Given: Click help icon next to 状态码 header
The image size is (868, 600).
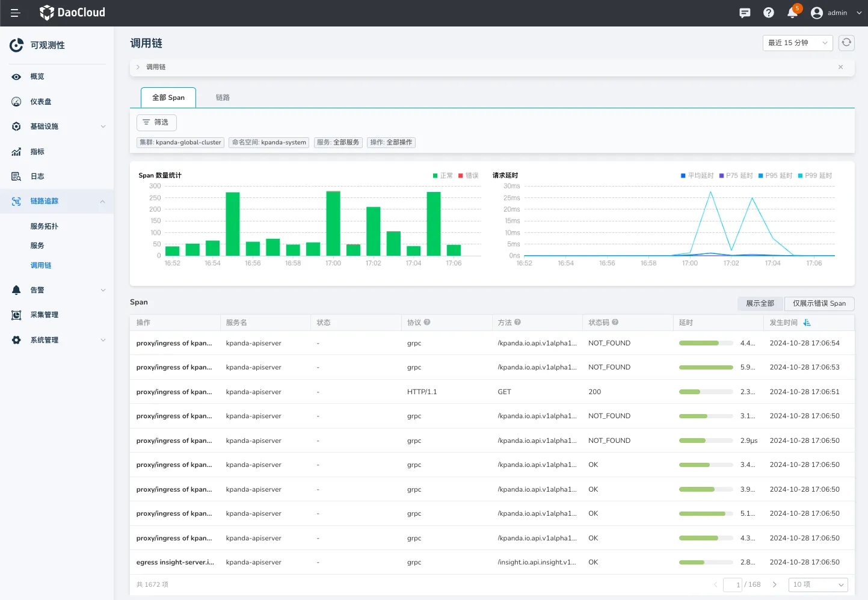Looking at the screenshot, I should click(x=615, y=323).
